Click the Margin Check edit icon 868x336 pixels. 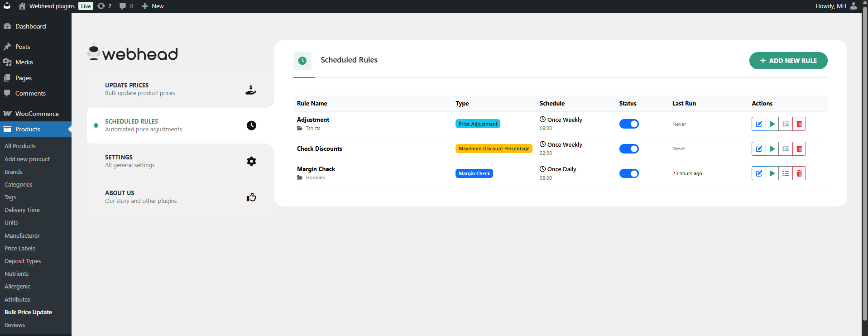pyautogui.click(x=759, y=173)
